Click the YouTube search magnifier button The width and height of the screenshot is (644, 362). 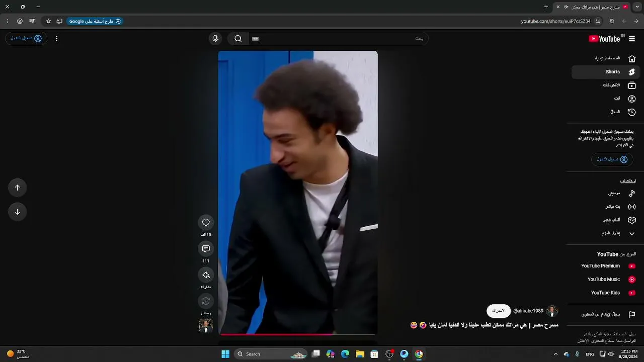tap(238, 39)
